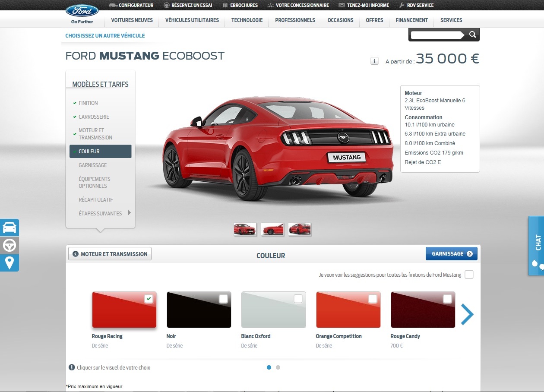Click the steering wheel sidebar icon
This screenshot has height=392, width=544.
(x=9, y=245)
